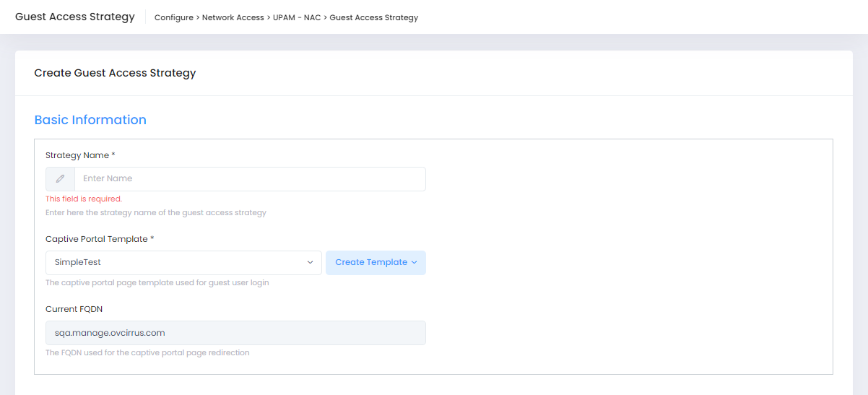Go to Configure in the breadcrumb
This screenshot has width=868, height=395.
pos(174,17)
